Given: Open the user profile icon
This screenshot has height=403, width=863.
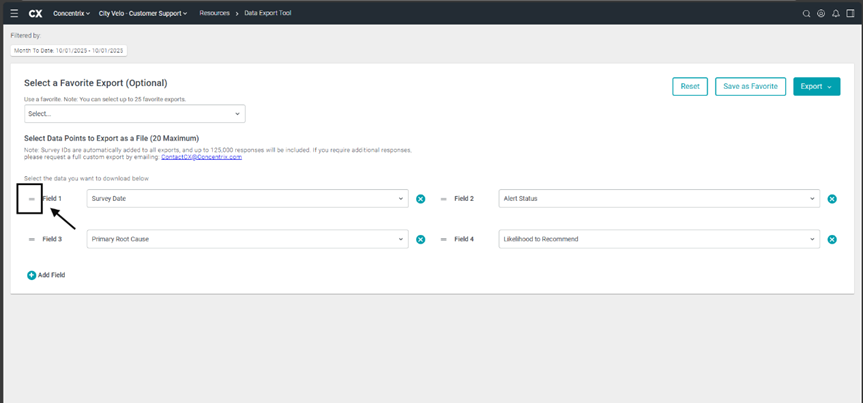Looking at the screenshot, I should coord(821,13).
